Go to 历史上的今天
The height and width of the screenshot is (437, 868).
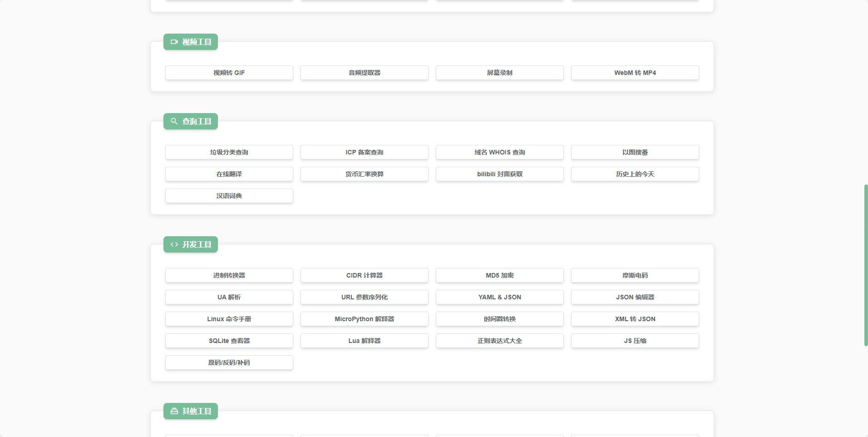635,174
